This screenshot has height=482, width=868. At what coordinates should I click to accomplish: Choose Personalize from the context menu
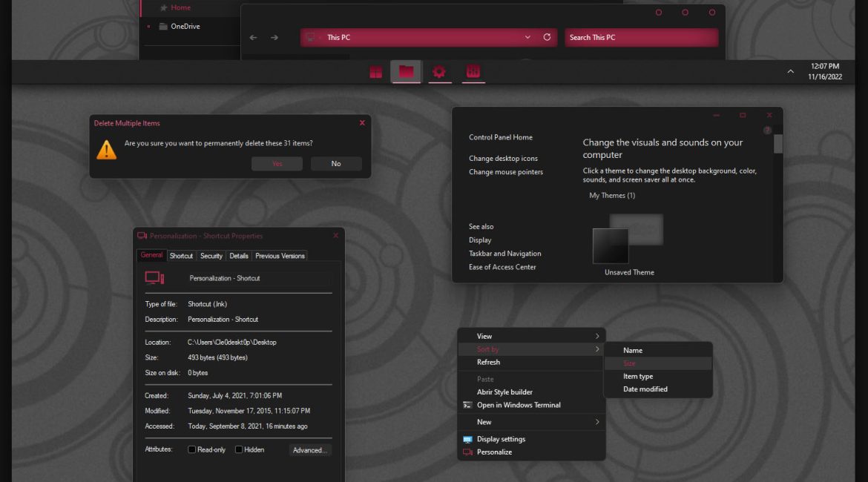494,452
